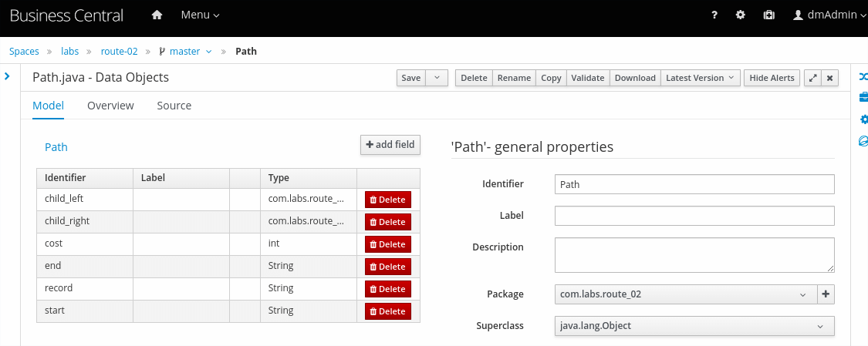868x346 pixels.
Task: Click the Validate button
Action: [587, 78]
